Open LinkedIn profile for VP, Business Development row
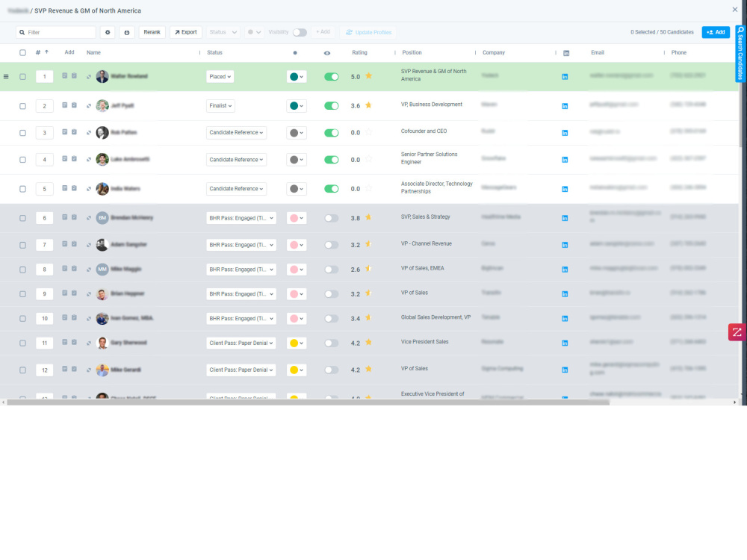Viewport: 747px width, 560px height. (565, 106)
